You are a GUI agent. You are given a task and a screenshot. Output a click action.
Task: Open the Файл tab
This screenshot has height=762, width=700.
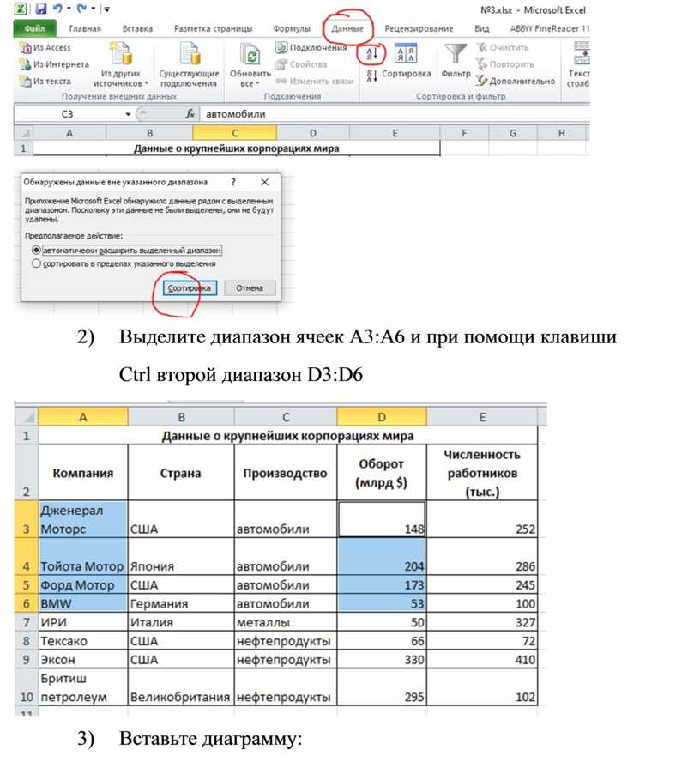tap(34, 28)
